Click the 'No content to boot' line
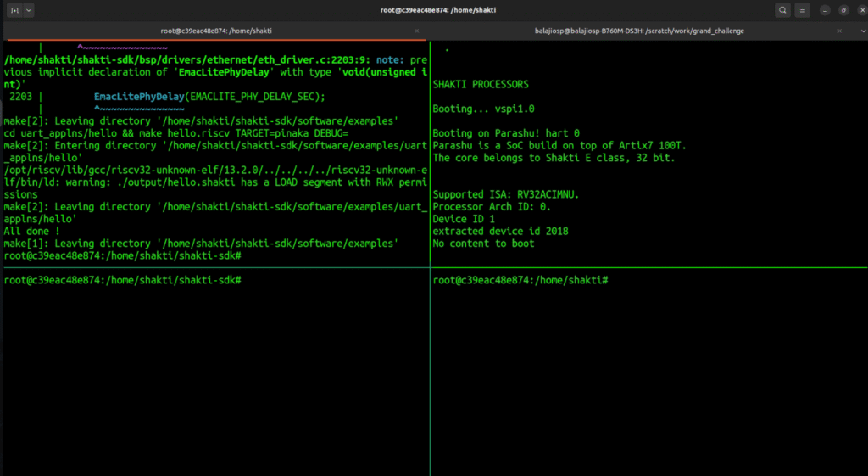This screenshot has width=868, height=476. click(483, 244)
